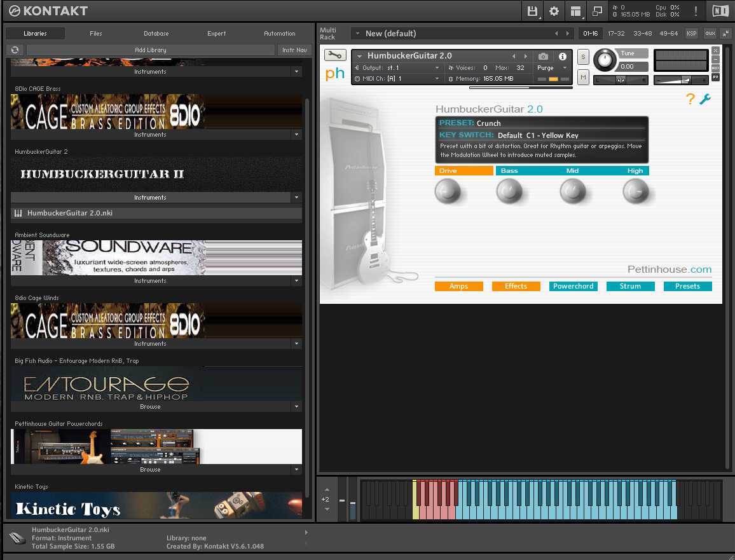Image resolution: width=735 pixels, height=560 pixels.
Task: Minimize rack view using the overlapping windows icon
Action: (597, 11)
